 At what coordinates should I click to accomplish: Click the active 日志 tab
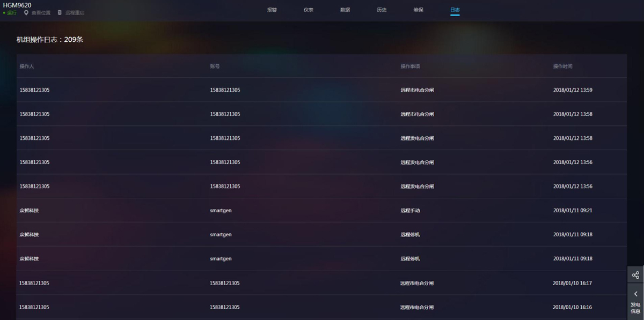[x=455, y=10]
